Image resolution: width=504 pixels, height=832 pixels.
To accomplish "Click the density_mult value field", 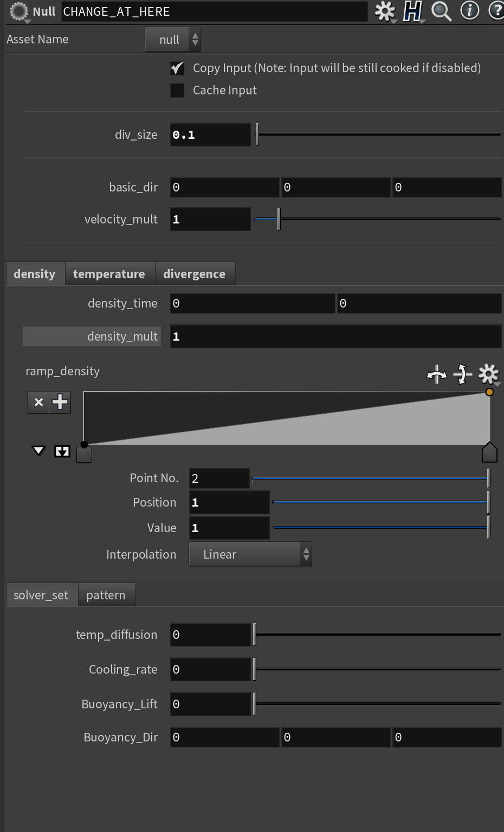I will click(x=336, y=336).
